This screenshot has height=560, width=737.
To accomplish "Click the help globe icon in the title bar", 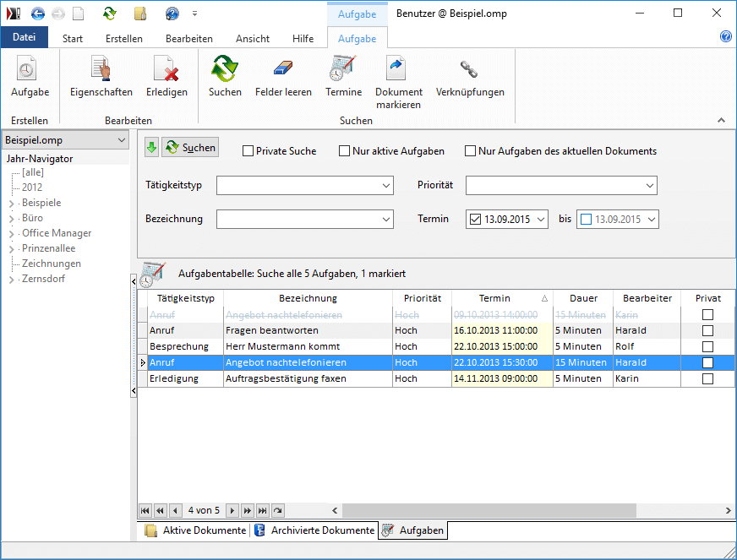I will click(172, 14).
